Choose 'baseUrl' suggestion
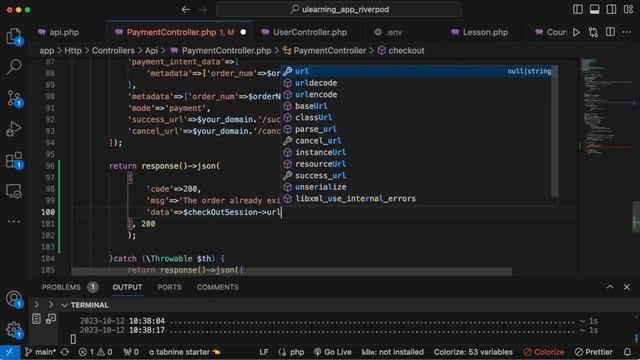Screen dimensions: 640x360 click(417, 106)
